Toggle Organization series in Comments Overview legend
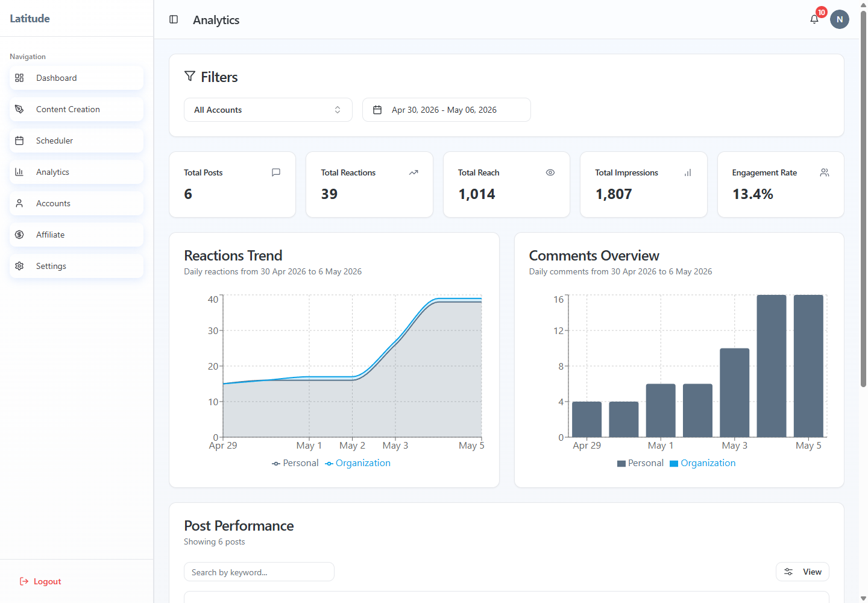868x603 pixels. coord(703,463)
